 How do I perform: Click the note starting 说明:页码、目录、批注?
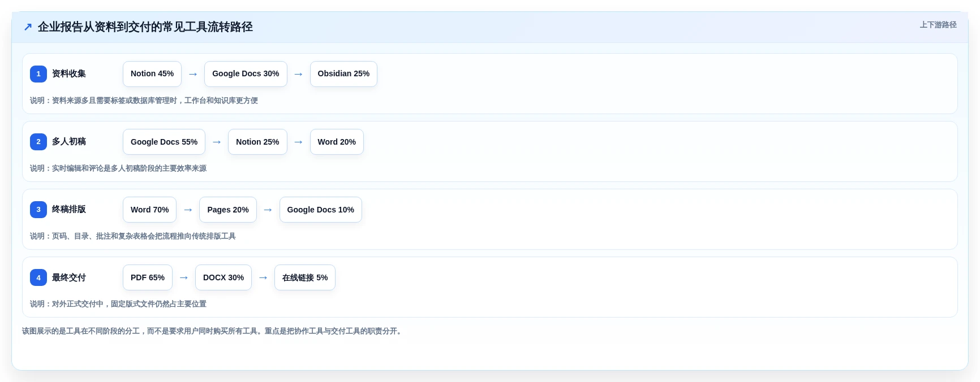(133, 236)
